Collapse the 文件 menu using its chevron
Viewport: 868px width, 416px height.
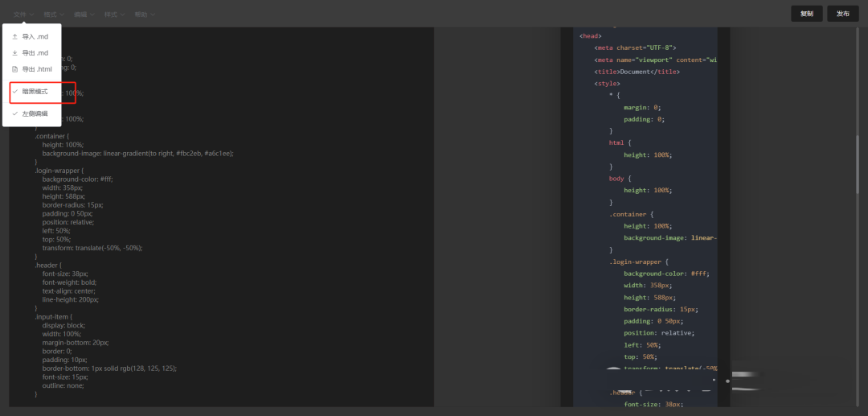[32, 14]
